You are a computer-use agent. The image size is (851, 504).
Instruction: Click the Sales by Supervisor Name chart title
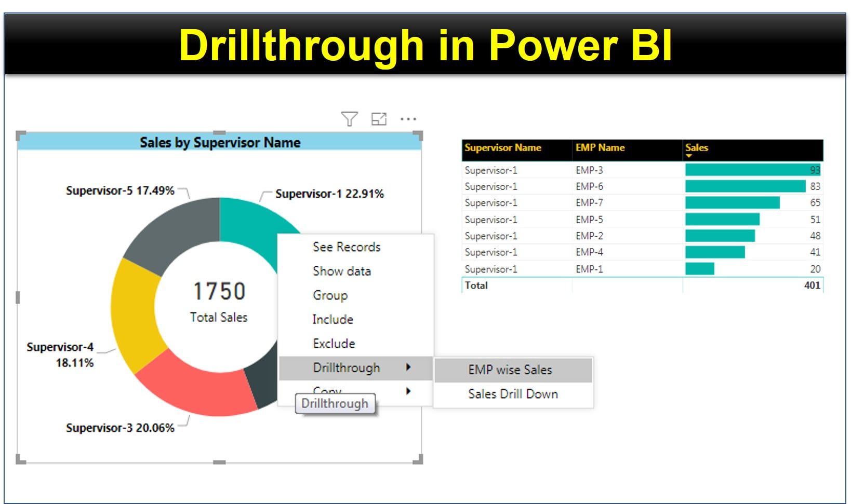point(220,142)
